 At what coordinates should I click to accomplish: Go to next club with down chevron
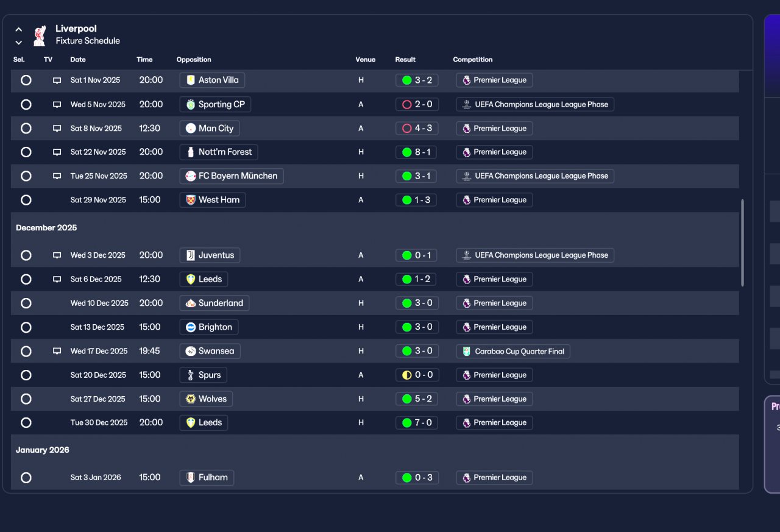point(19,43)
